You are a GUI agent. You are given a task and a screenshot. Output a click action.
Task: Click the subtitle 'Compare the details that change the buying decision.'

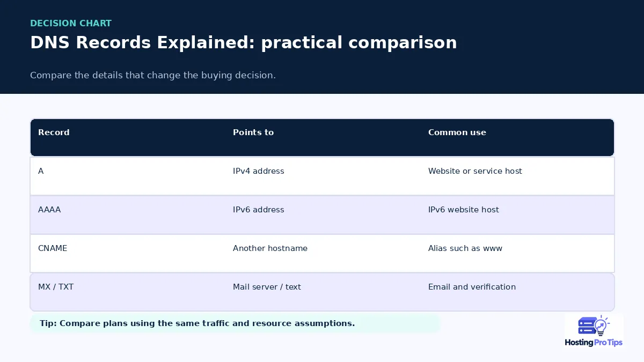pyautogui.click(x=153, y=75)
